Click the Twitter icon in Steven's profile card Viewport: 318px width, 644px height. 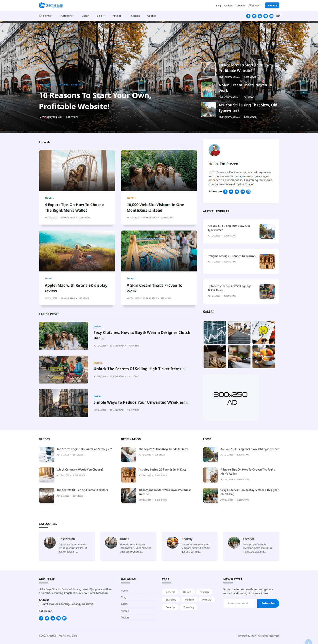pyautogui.click(x=231, y=192)
